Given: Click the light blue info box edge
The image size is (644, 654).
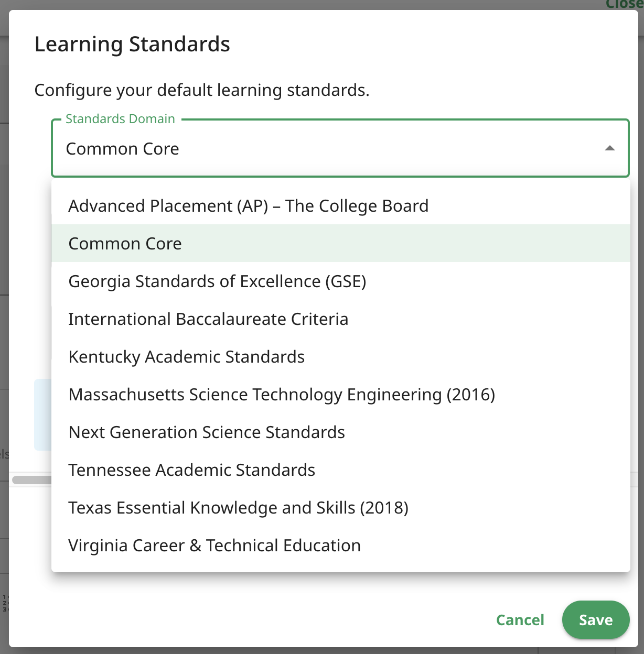Looking at the screenshot, I should (x=42, y=415).
